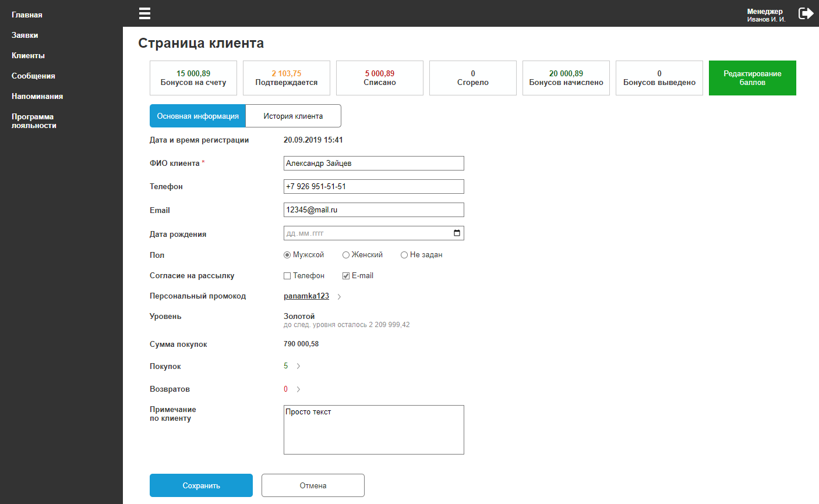
Task: Switch to the Основная информация tab
Action: pos(198,116)
